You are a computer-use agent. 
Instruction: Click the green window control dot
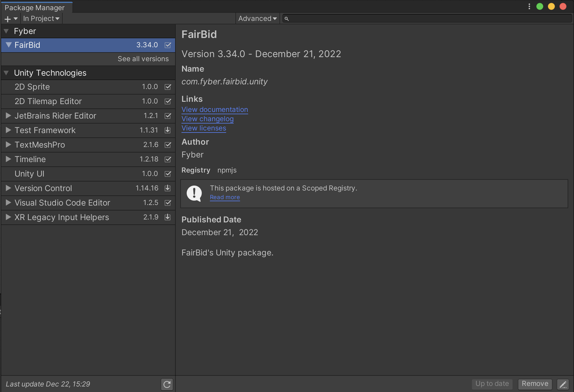pos(540,6)
